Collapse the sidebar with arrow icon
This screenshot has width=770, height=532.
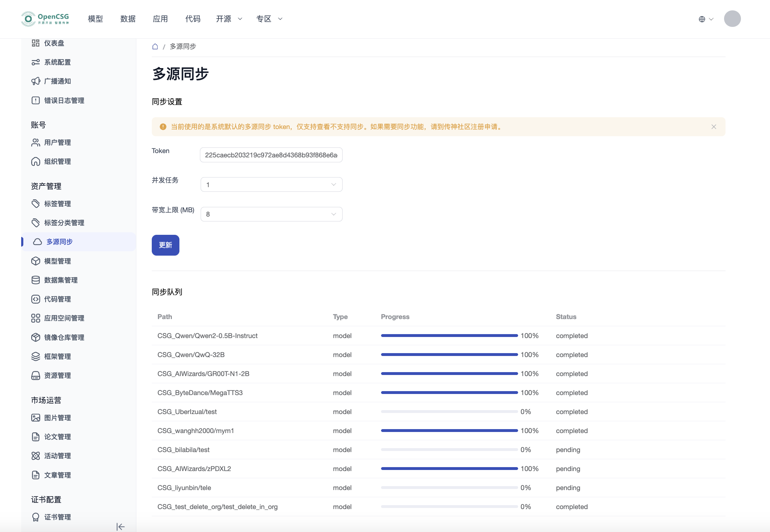click(121, 526)
